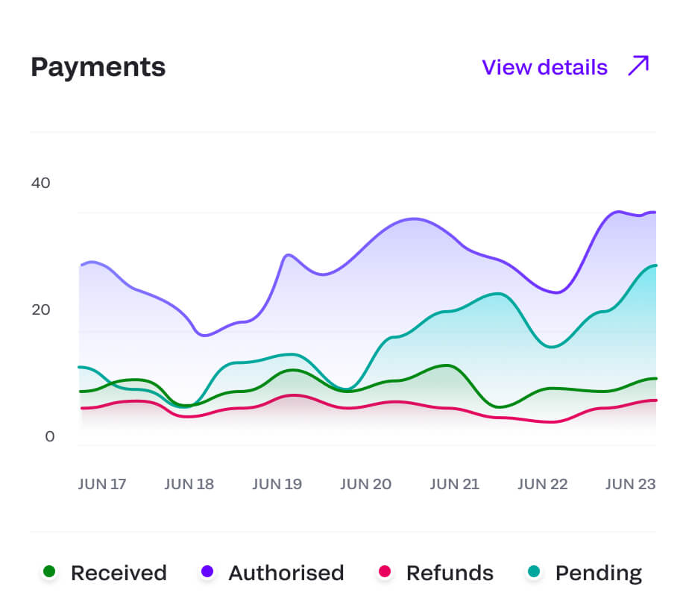Viewport: 686px width, 616px height.
Task: Toggle the Received series label
Action: [119, 573]
